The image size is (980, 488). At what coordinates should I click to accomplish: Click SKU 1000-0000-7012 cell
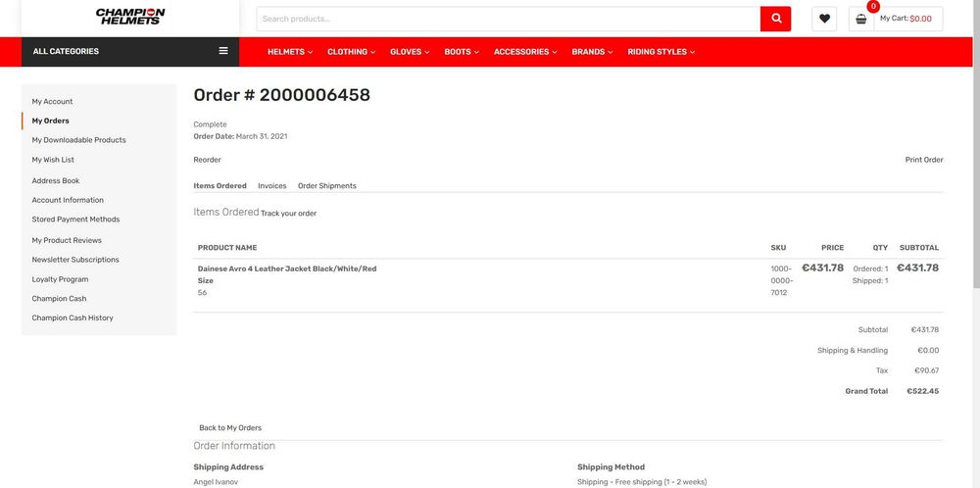pos(782,280)
